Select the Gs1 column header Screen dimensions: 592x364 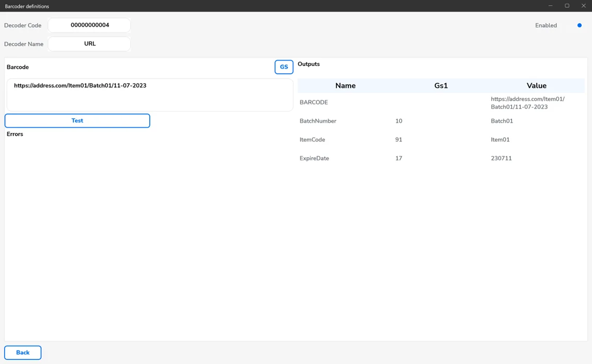(x=441, y=86)
